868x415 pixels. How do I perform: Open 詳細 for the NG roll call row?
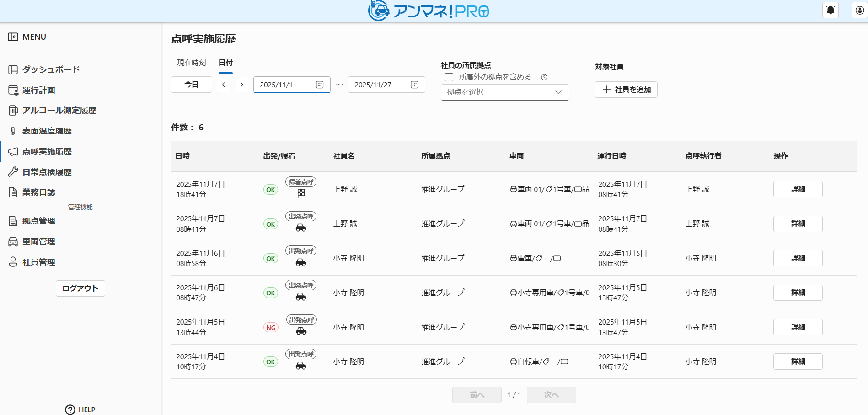[798, 327]
